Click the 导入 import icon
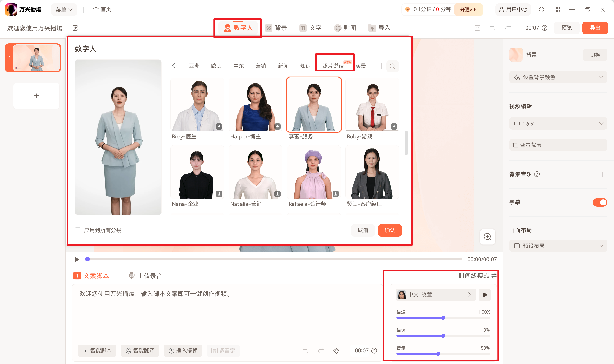Screen dimensions: 614x364 379,28
